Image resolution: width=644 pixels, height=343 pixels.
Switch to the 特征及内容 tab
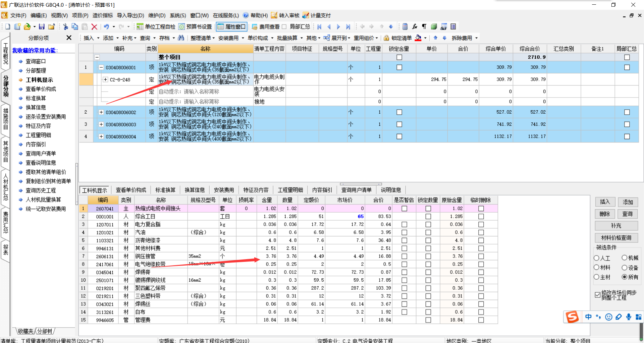coord(256,190)
